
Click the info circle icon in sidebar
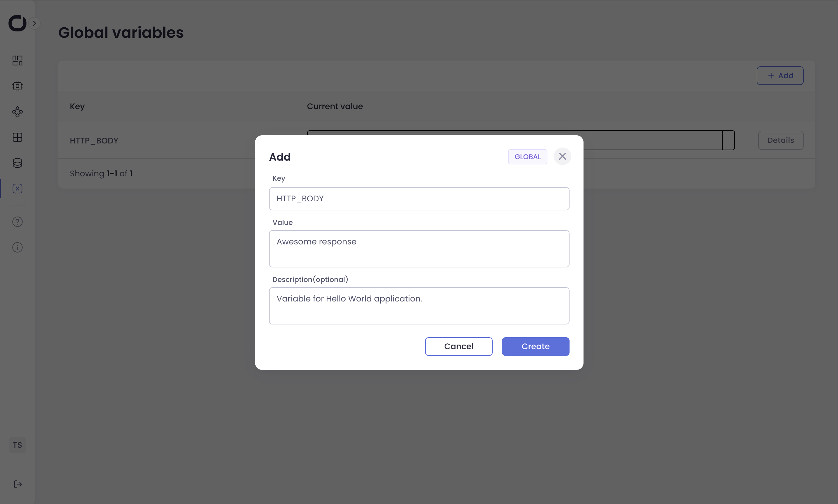point(17,247)
